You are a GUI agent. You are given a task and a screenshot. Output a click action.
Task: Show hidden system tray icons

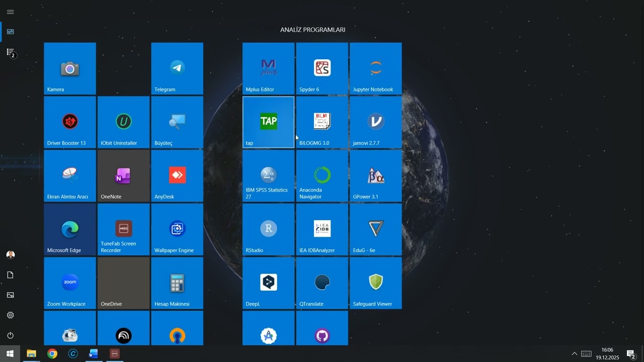[574, 353]
